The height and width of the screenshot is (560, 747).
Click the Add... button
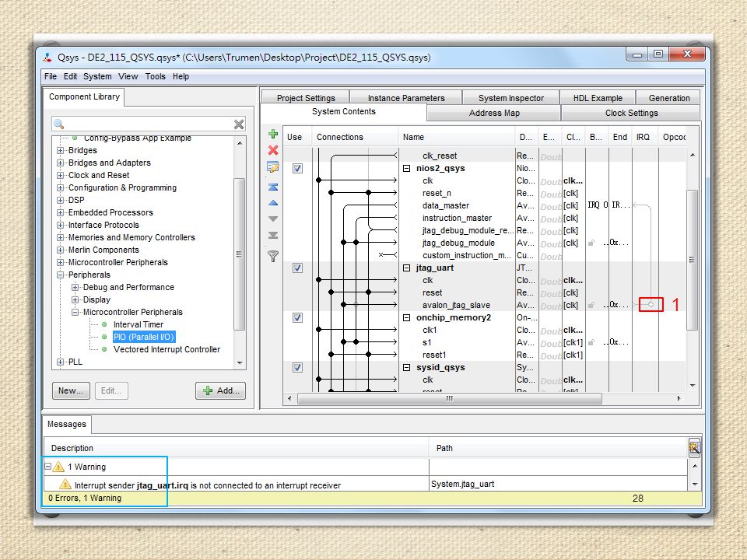(220, 390)
